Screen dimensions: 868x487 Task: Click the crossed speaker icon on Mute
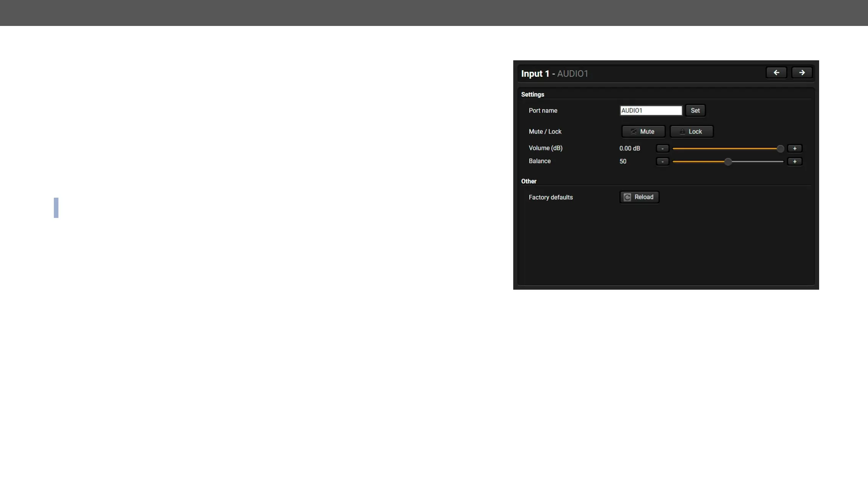point(634,131)
